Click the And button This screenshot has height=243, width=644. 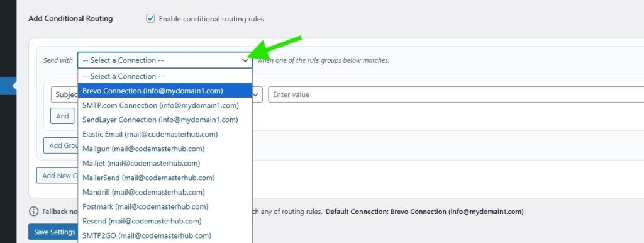62,116
